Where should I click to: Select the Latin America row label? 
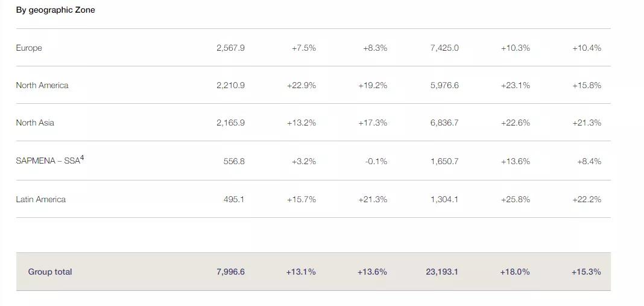coord(41,199)
